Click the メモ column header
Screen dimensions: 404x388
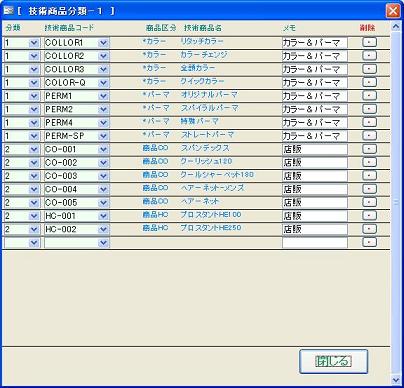[289, 28]
